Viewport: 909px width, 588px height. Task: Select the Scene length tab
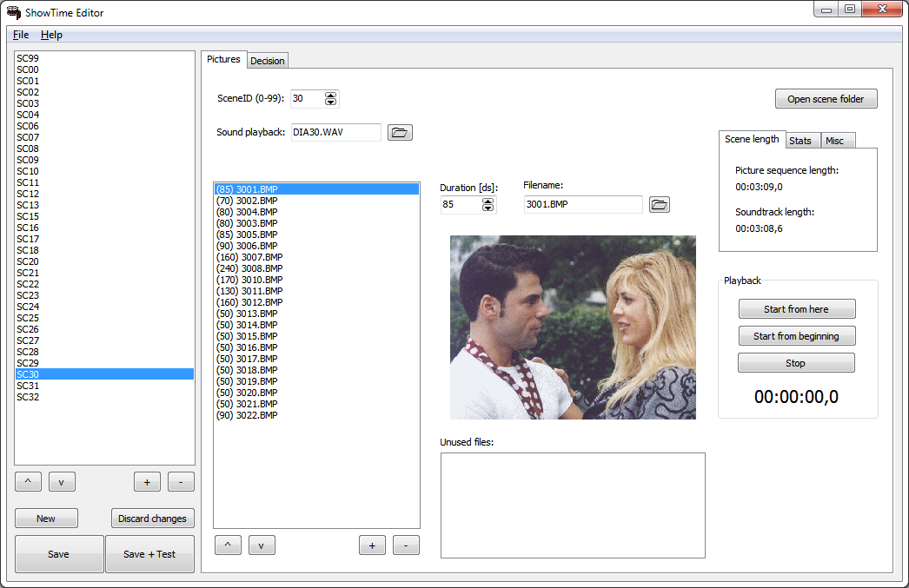pyautogui.click(x=752, y=139)
